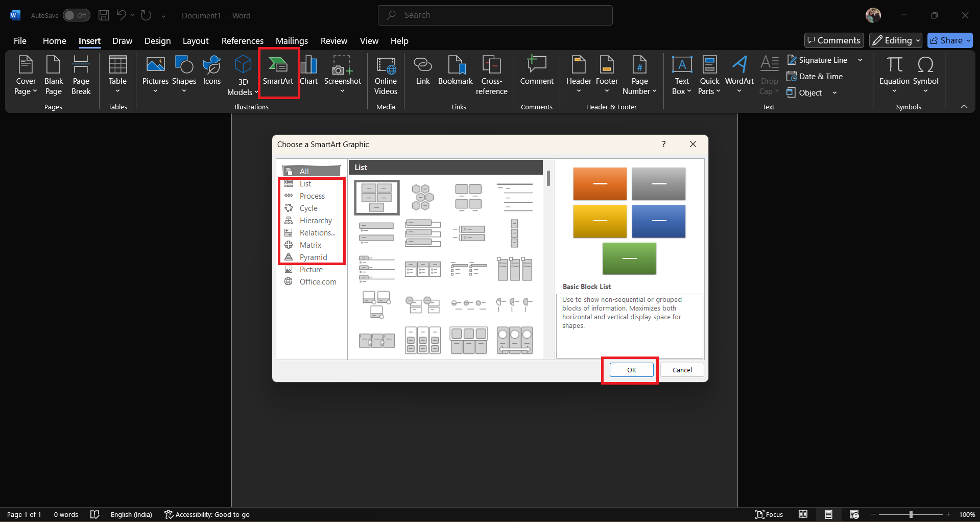Save the document from title bar
980x522 pixels.
tap(104, 15)
